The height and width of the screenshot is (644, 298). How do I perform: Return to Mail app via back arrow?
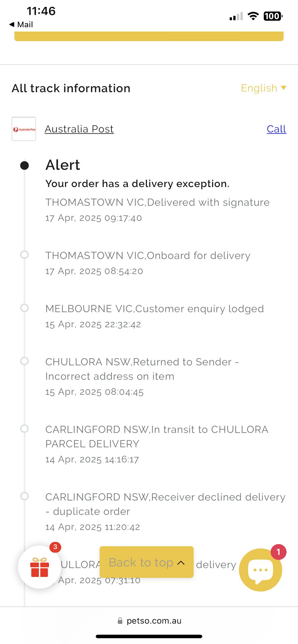coord(21,25)
